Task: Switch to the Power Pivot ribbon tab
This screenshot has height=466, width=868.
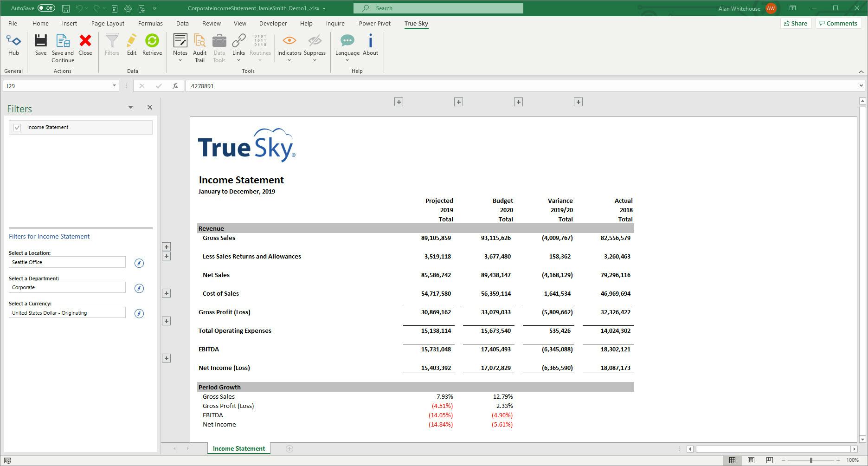Action: (x=374, y=23)
